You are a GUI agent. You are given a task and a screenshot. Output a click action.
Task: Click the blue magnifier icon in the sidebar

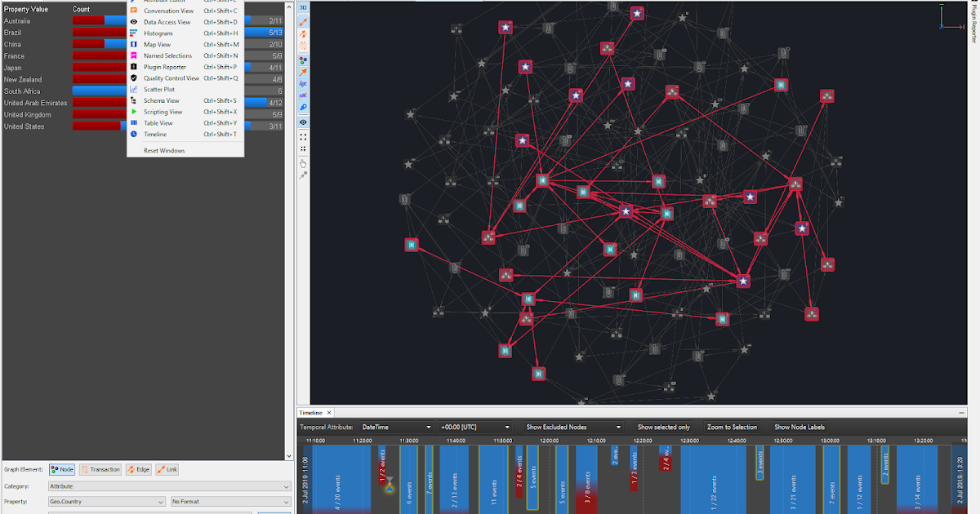pos(303,109)
